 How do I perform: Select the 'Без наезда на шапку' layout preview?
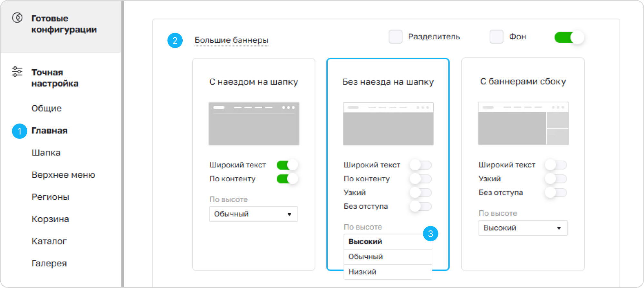(388, 124)
